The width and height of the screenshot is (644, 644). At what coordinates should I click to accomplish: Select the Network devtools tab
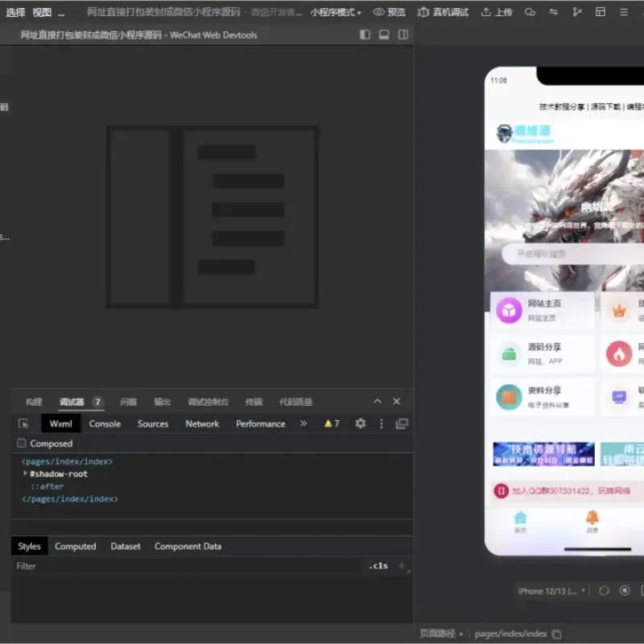pos(202,423)
